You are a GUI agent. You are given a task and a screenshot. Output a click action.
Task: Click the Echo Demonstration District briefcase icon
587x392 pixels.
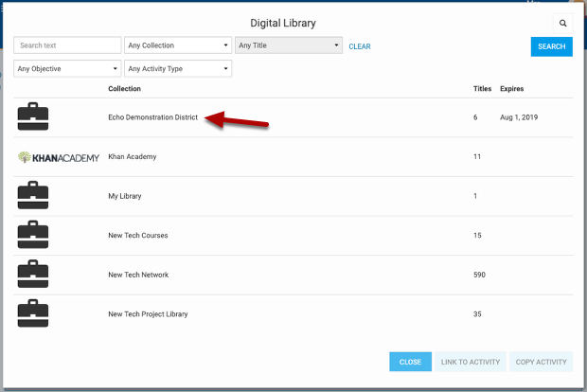33,116
